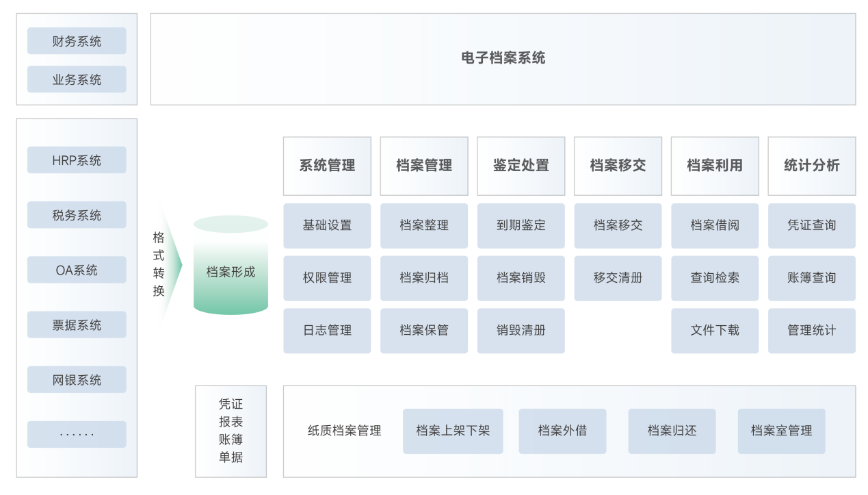Image resolution: width=868 pixels, height=495 pixels.
Task: Switch to the 档案管理 tab
Action: (424, 166)
